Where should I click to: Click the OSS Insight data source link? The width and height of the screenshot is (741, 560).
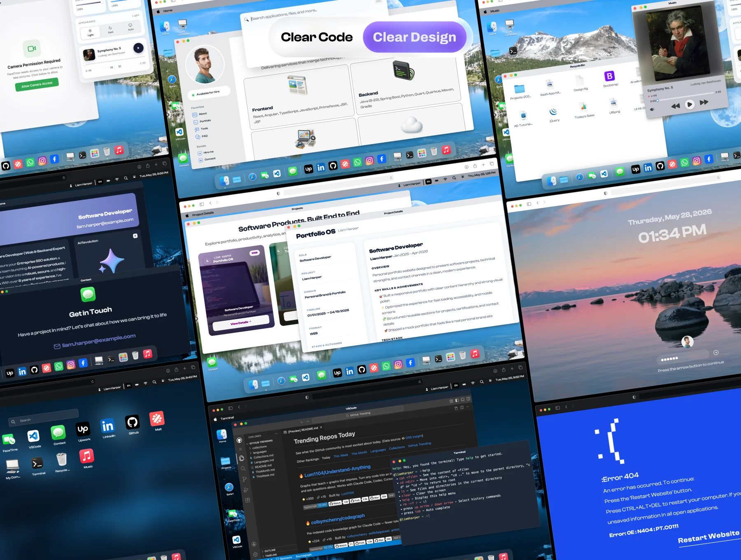click(414, 437)
